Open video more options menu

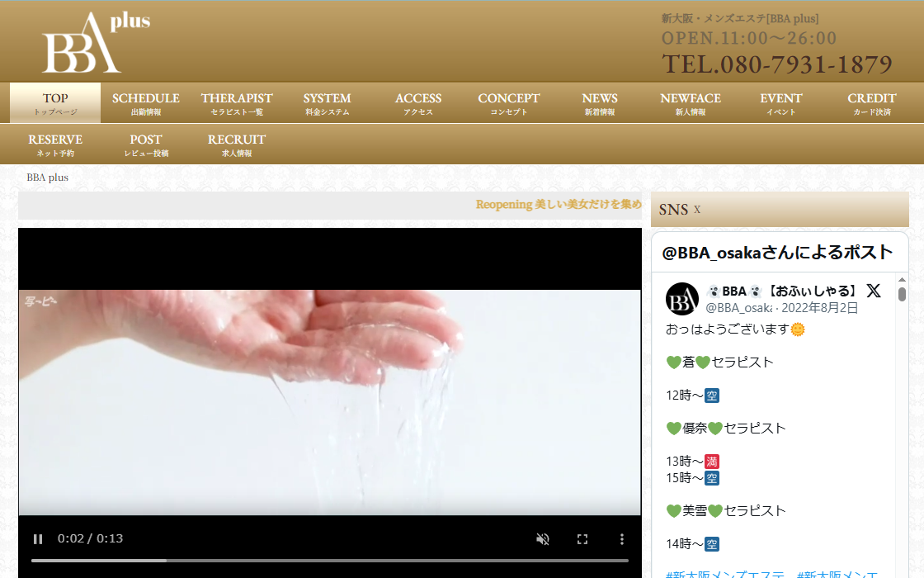(x=622, y=538)
